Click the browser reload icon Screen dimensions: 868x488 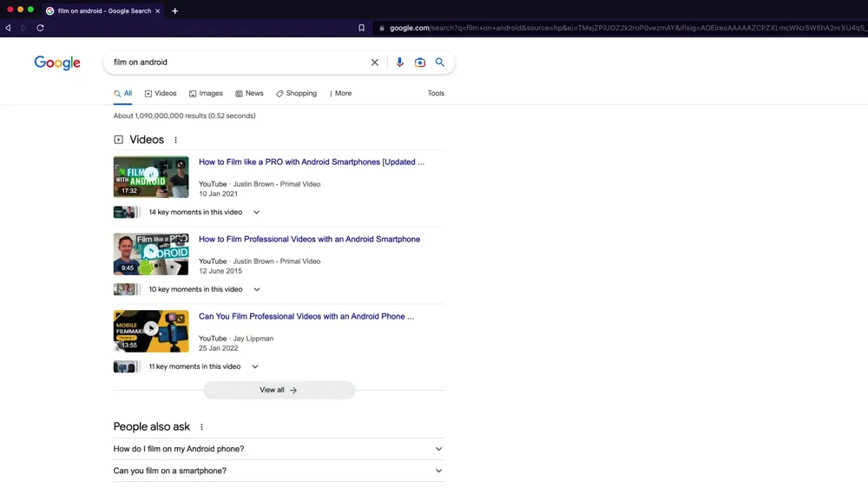40,28
